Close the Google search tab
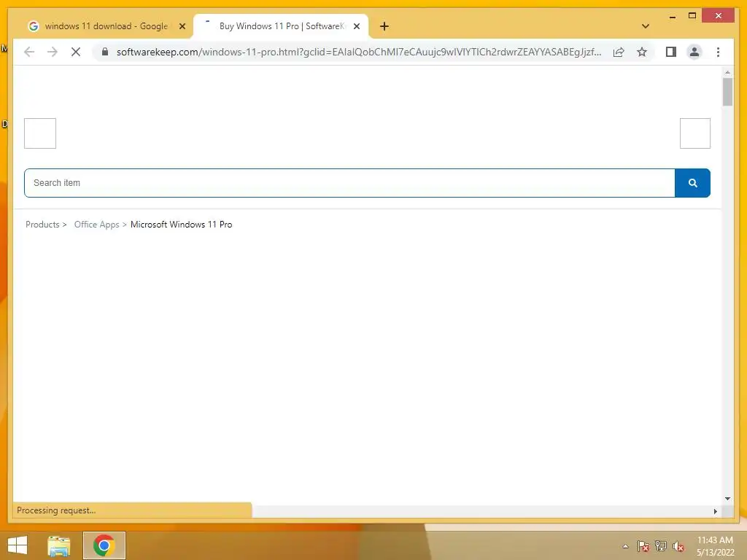The image size is (747, 560). tap(182, 26)
